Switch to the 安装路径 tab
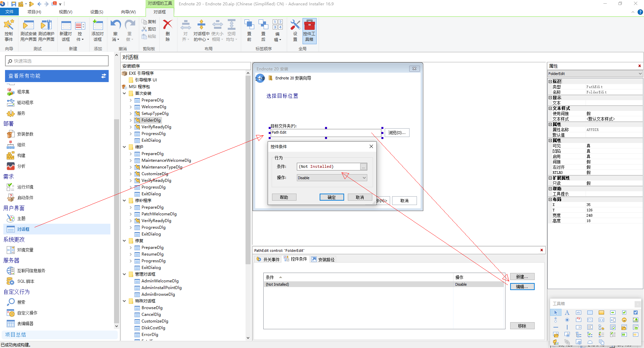This screenshot has height=348, width=644. (323, 259)
